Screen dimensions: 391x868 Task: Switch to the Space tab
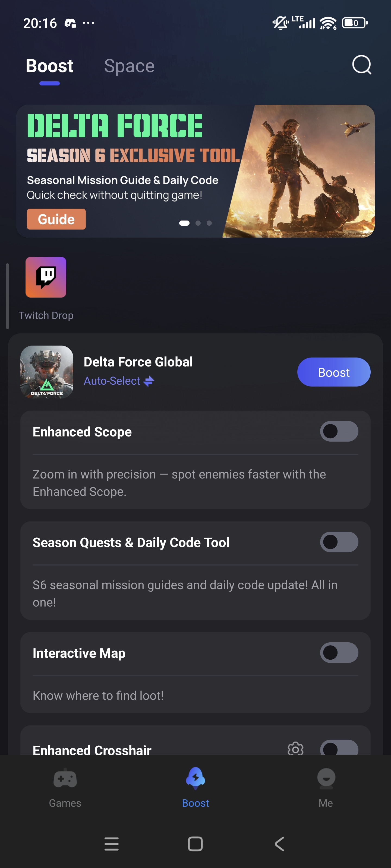coord(129,66)
